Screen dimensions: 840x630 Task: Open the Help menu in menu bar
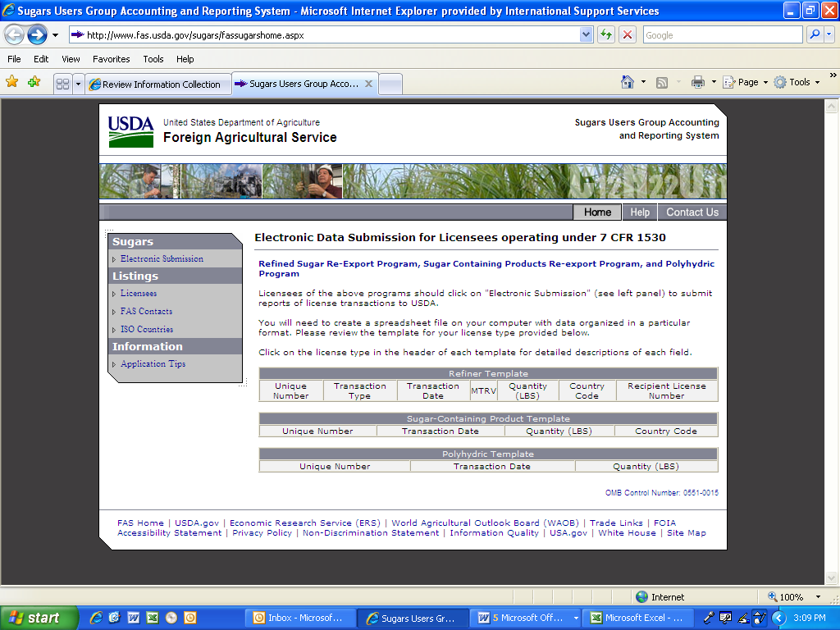185,59
